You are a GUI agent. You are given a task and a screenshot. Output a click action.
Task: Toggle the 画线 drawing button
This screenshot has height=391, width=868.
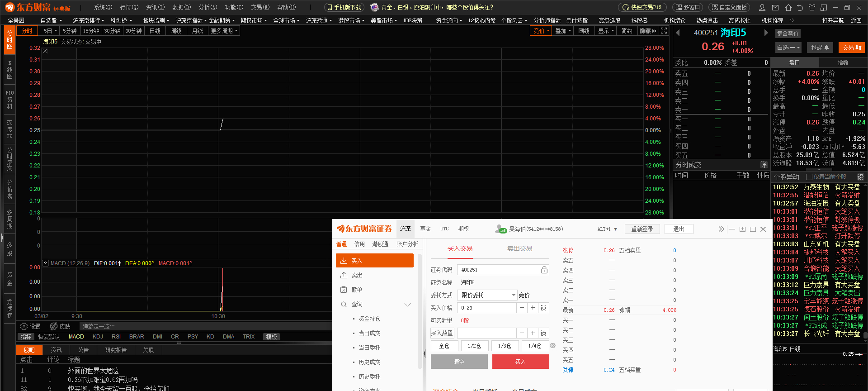pos(584,31)
